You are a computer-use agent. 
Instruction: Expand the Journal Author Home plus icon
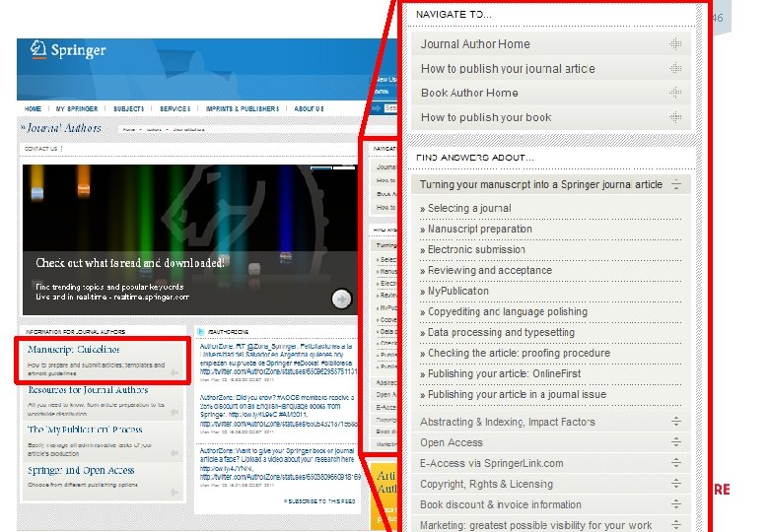click(675, 43)
